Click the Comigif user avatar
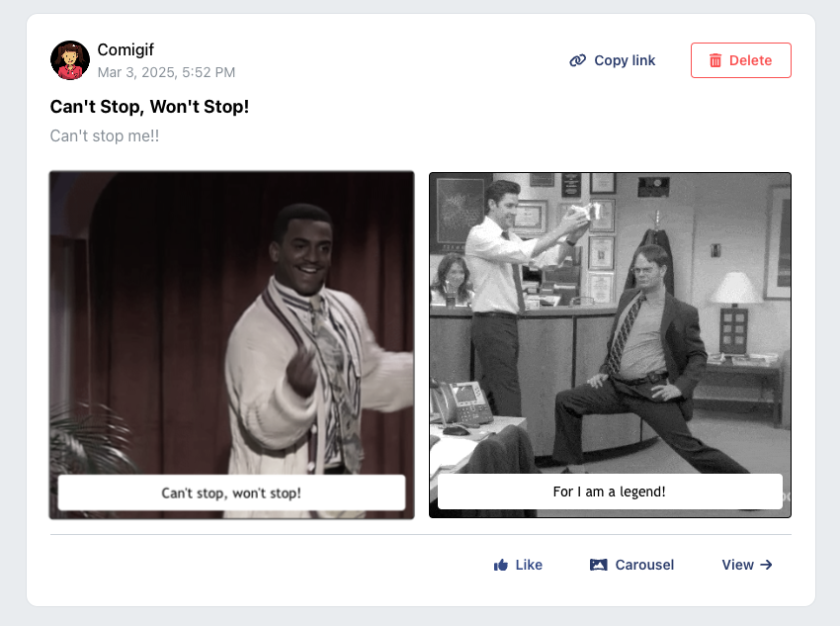Image resolution: width=840 pixels, height=626 pixels. 70,60
